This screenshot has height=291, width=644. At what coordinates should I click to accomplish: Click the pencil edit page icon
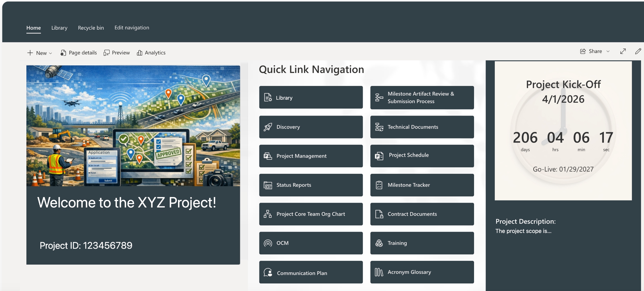click(x=638, y=51)
